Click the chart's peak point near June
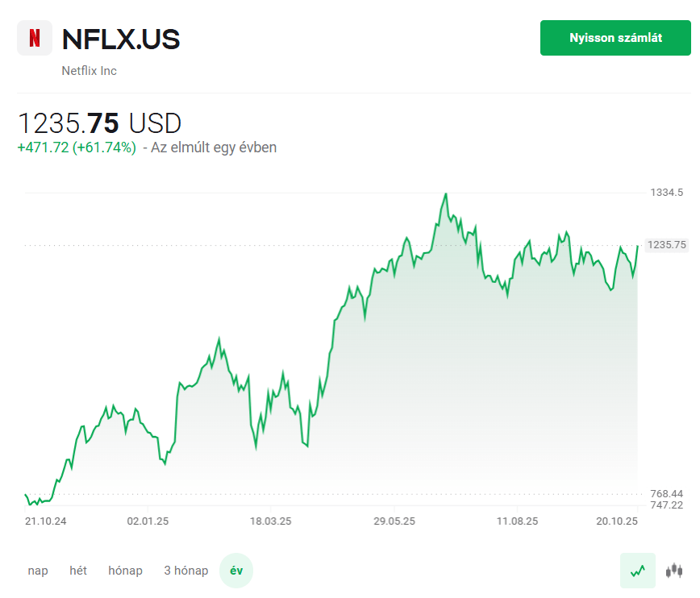 446,194
